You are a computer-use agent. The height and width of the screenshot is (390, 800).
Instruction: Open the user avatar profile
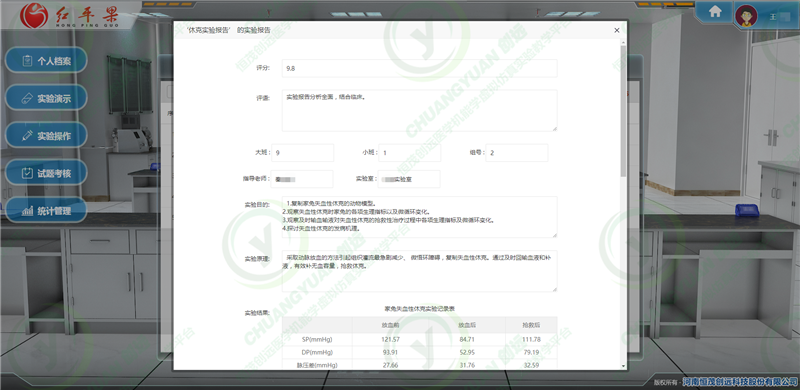[x=746, y=16]
